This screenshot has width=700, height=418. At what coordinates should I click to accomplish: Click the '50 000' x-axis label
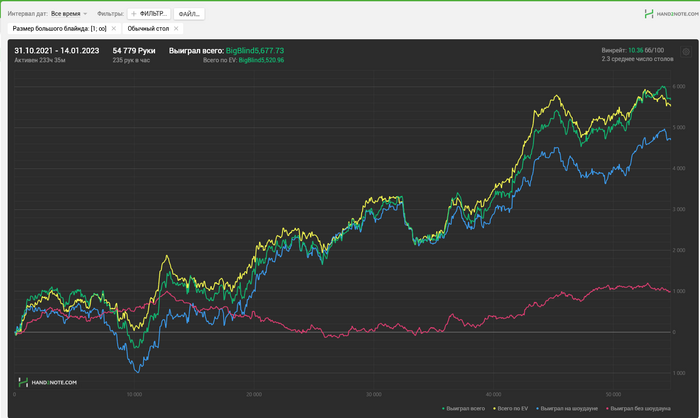point(613,394)
